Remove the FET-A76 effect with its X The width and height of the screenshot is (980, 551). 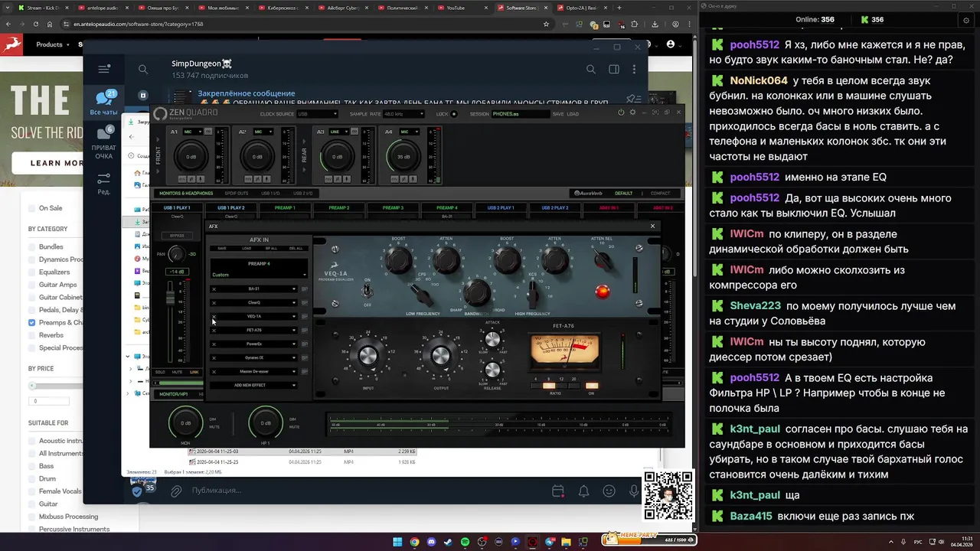click(x=214, y=331)
